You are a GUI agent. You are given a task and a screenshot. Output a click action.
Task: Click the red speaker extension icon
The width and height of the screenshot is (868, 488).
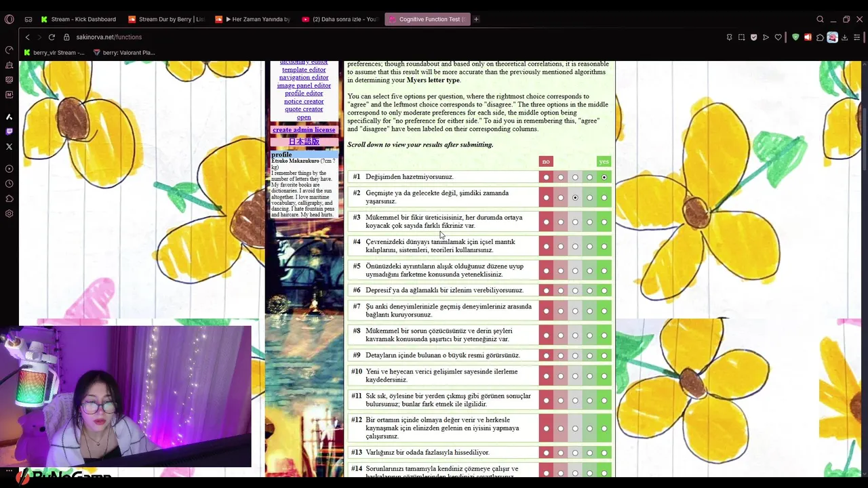coord(808,37)
